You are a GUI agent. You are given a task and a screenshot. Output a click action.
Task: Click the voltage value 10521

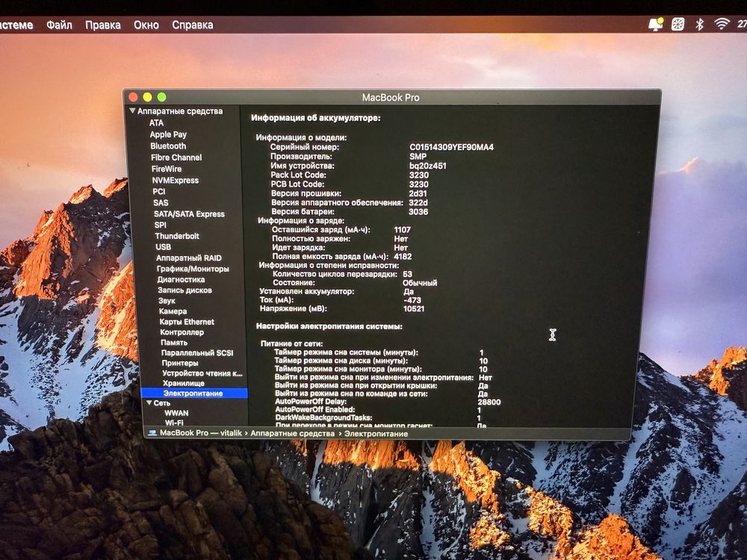(414, 308)
